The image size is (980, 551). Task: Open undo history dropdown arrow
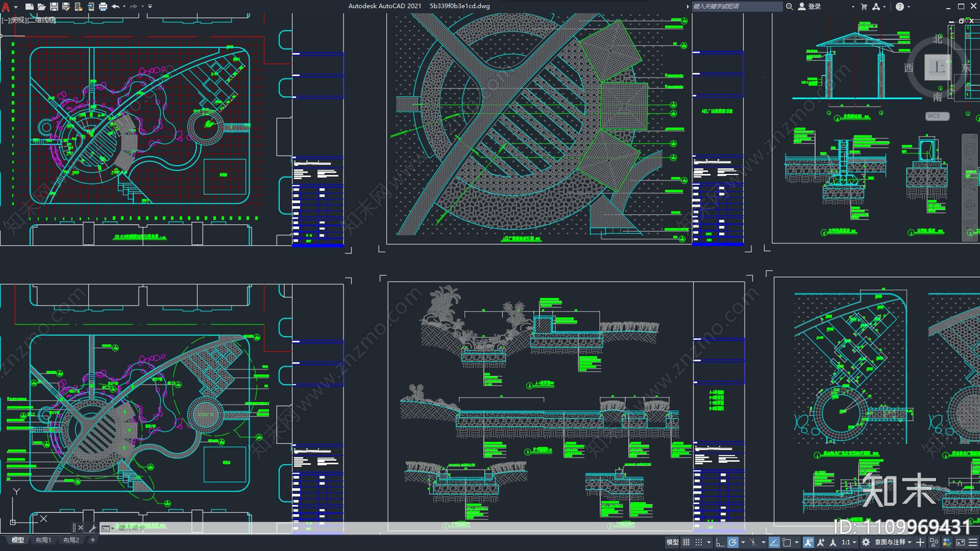pyautogui.click(x=124, y=7)
